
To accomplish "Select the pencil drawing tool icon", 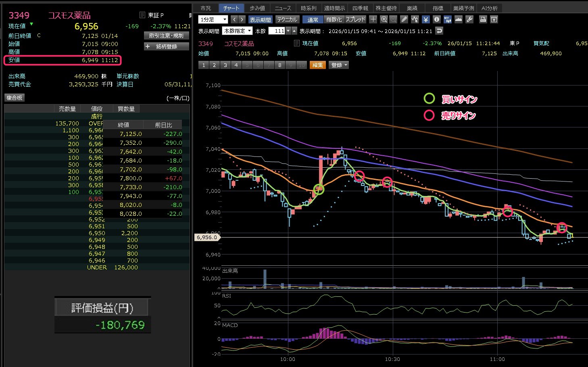I will [x=404, y=19].
